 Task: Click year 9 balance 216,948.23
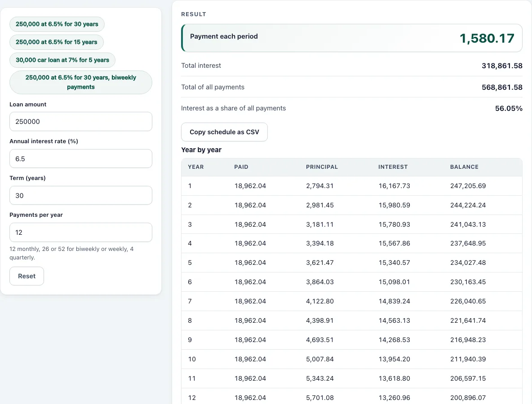[468, 340]
